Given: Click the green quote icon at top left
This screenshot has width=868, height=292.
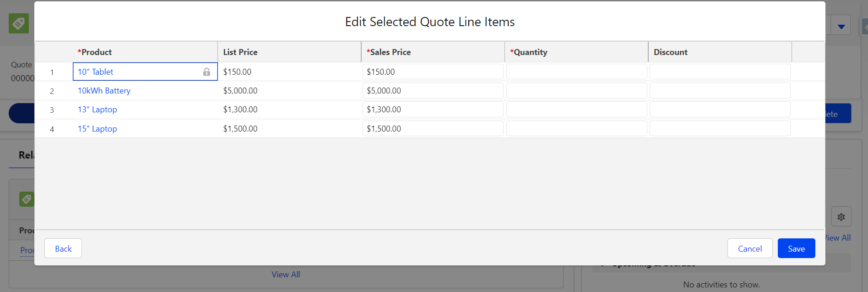Looking at the screenshot, I should [19, 23].
